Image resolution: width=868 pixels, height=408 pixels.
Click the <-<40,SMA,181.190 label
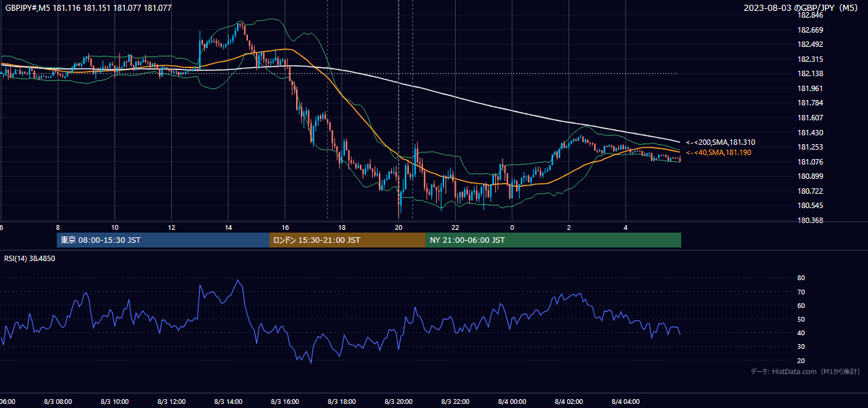pos(718,152)
